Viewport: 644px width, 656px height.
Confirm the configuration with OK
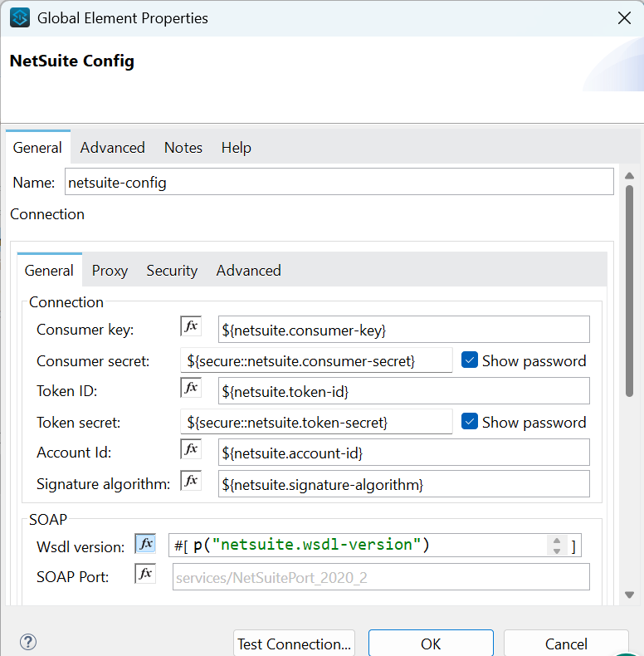click(431, 644)
